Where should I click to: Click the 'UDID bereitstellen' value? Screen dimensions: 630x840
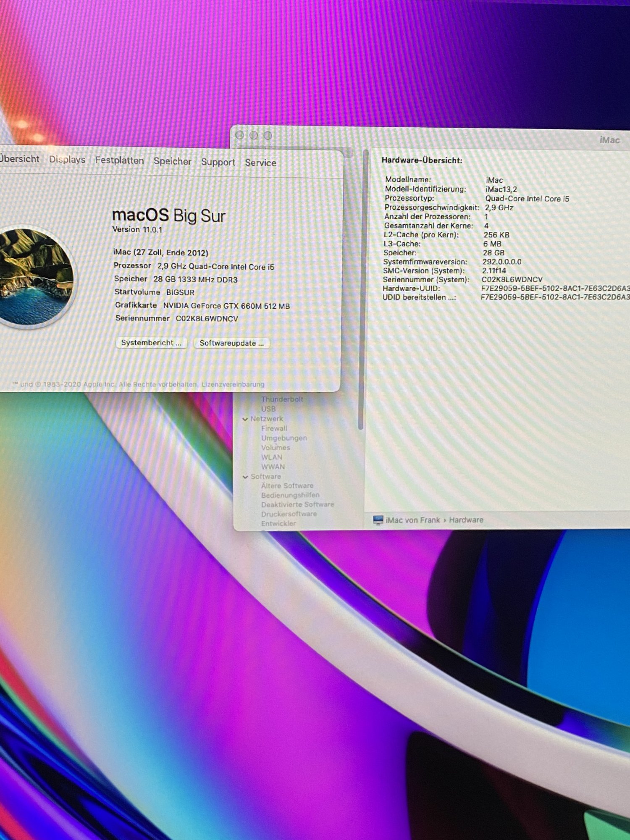pyautogui.click(x=555, y=297)
